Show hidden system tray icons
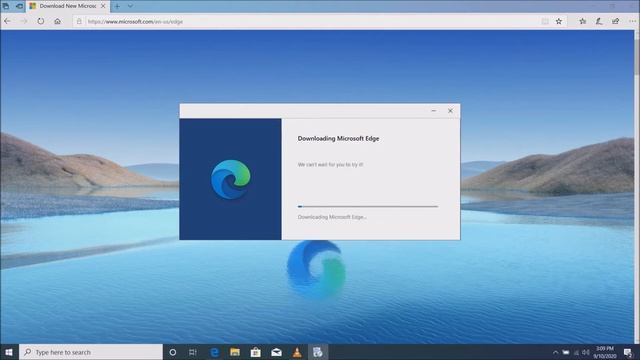 (x=555, y=352)
